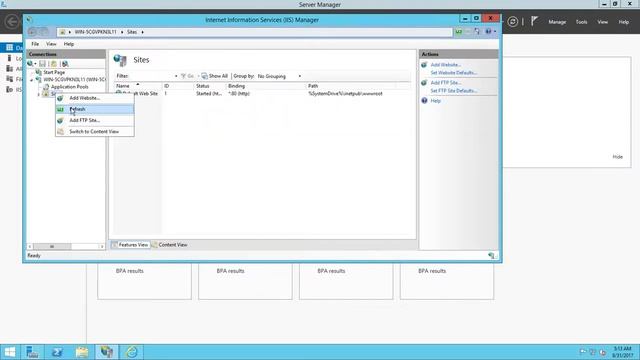The width and height of the screenshot is (640, 360).
Task: Open the IIS Manager Help menu
Action: point(69,44)
